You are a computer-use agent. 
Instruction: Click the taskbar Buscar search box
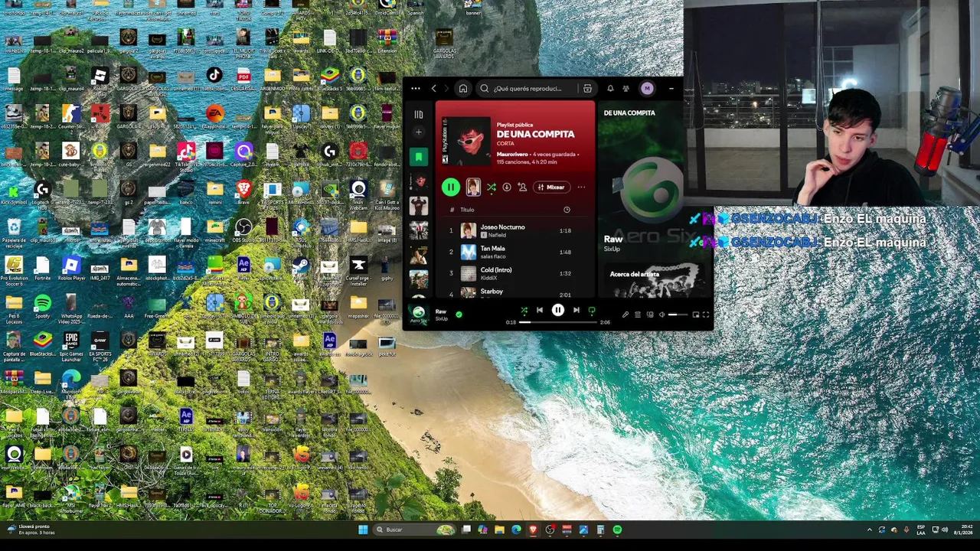413,530
